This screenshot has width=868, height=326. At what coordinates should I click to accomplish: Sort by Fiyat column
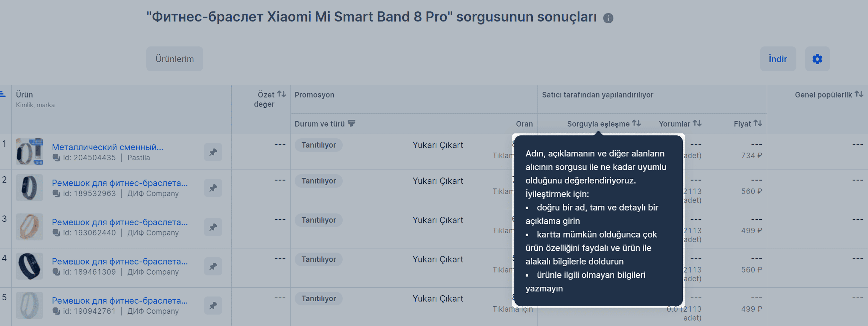758,123
